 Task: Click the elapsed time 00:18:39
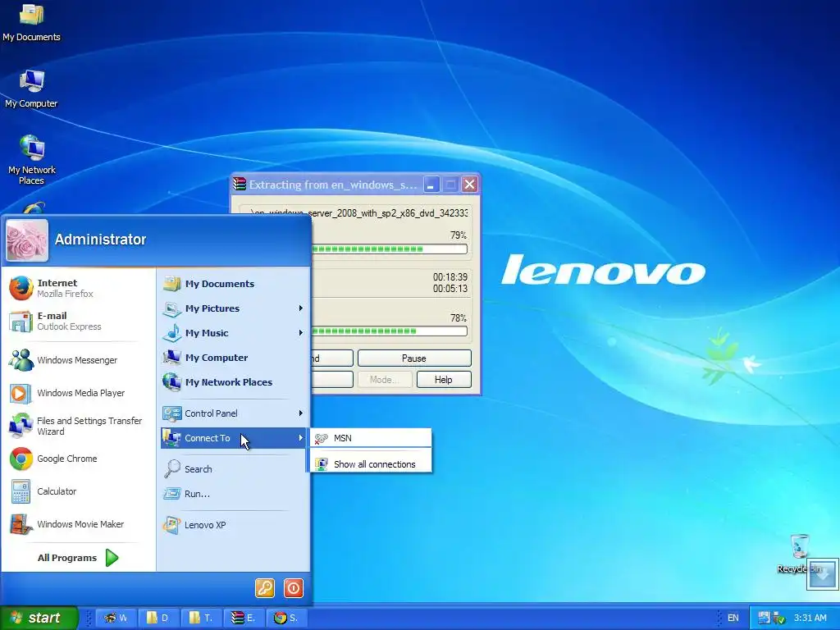(x=450, y=277)
